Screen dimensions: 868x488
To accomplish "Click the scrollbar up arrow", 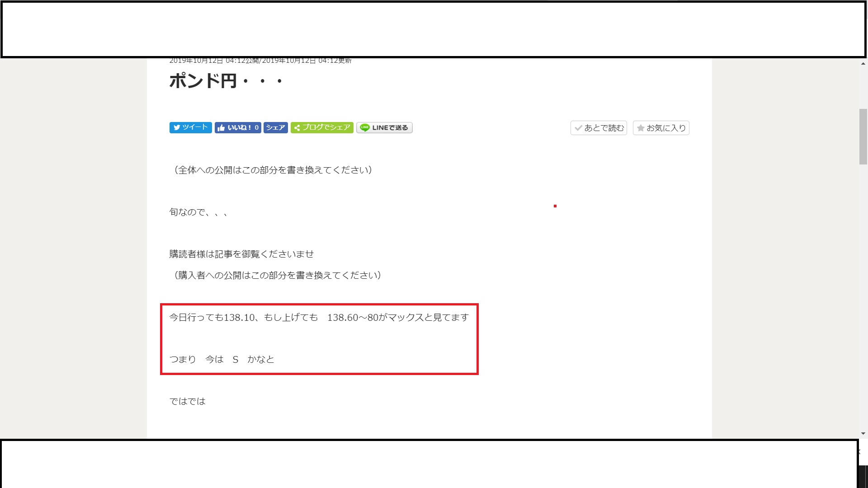I will click(863, 64).
